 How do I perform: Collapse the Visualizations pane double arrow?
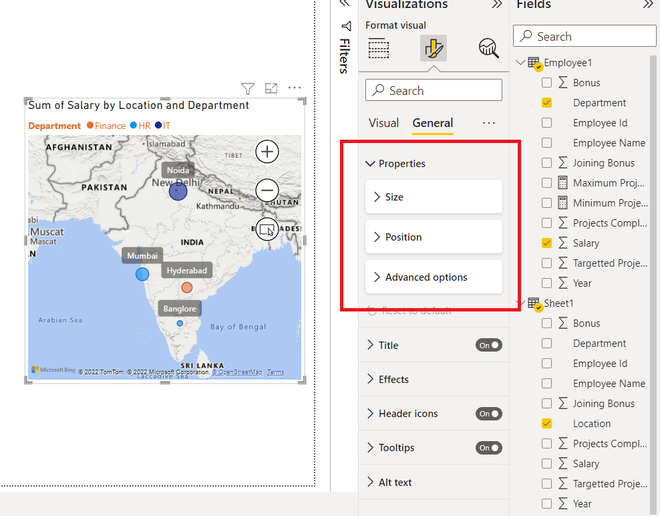coord(497,4)
